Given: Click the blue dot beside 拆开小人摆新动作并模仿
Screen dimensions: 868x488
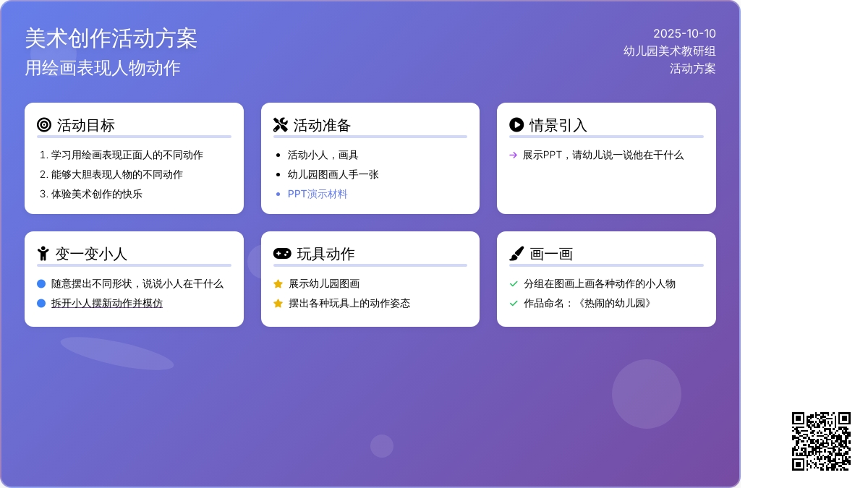Looking at the screenshot, I should point(41,304).
